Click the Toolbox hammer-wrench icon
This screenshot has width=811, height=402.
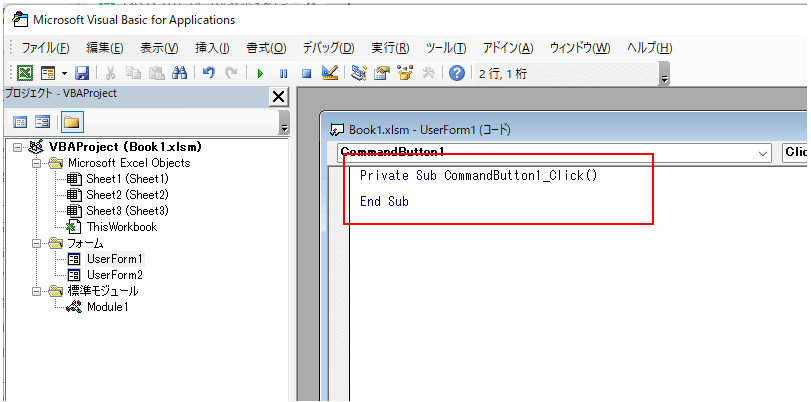point(428,74)
